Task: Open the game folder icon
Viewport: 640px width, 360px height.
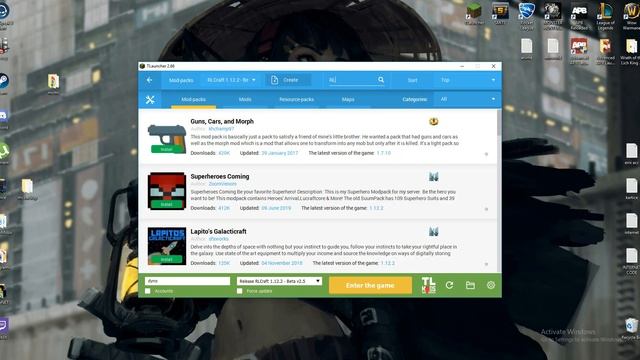Action: pyautogui.click(x=470, y=285)
